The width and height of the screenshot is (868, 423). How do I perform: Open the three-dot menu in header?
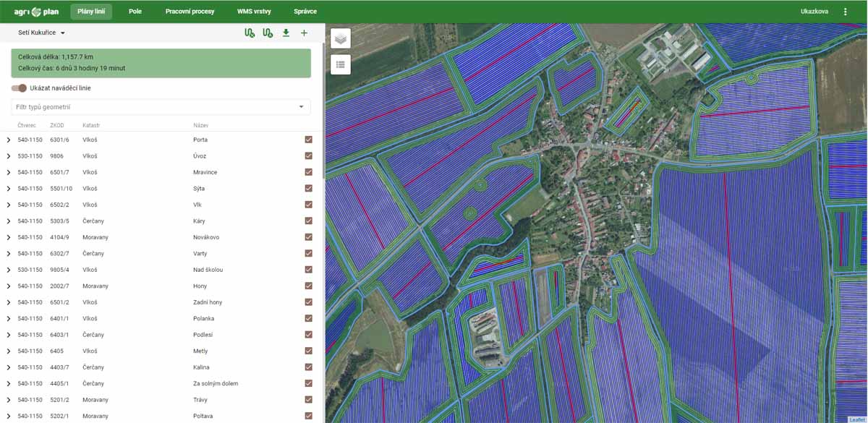click(846, 12)
